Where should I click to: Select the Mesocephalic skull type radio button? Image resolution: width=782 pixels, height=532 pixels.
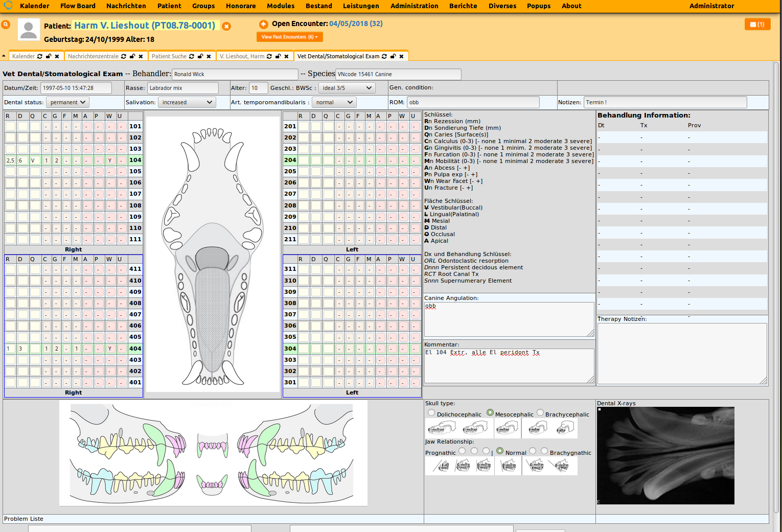tap(490, 413)
